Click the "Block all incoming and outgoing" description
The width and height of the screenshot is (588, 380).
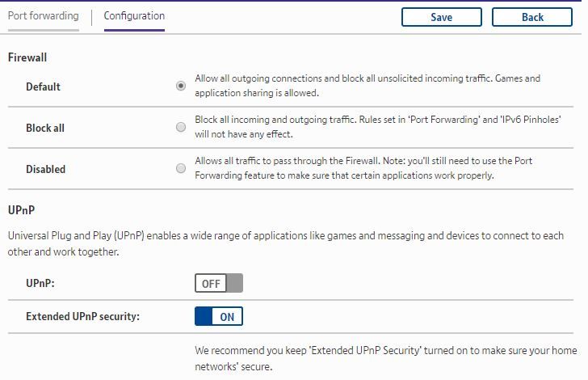pyautogui.click(x=378, y=127)
